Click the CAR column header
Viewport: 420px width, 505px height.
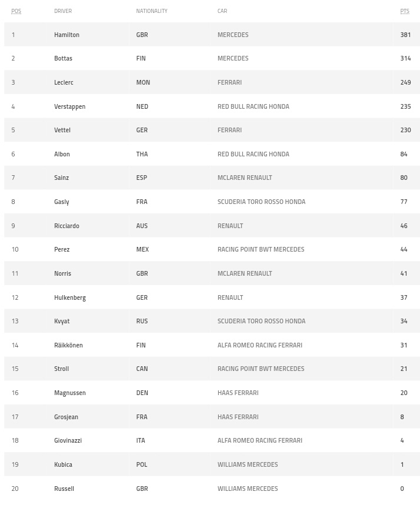tap(222, 11)
